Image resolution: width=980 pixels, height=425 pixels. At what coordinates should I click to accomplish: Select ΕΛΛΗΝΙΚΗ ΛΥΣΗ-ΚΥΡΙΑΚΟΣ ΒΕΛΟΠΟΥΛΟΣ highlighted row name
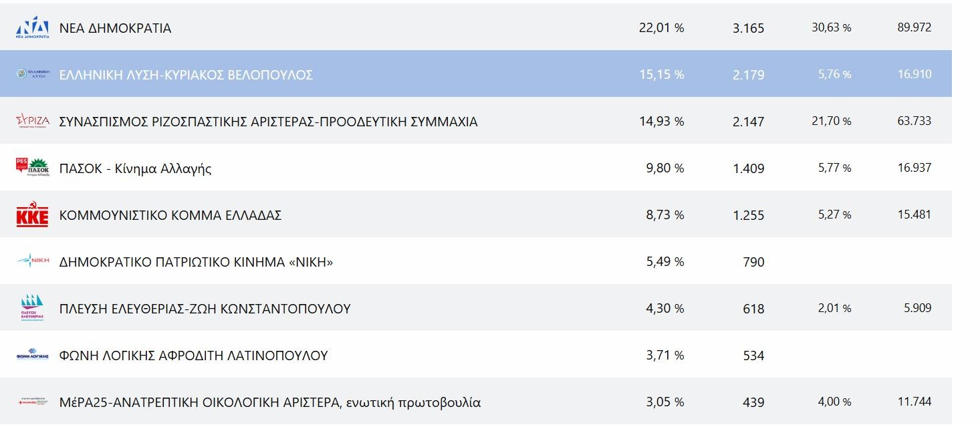[x=186, y=75]
